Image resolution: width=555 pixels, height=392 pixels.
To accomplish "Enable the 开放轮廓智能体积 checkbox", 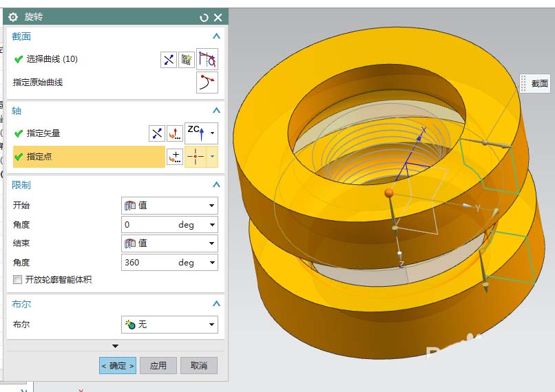I will click(x=17, y=280).
